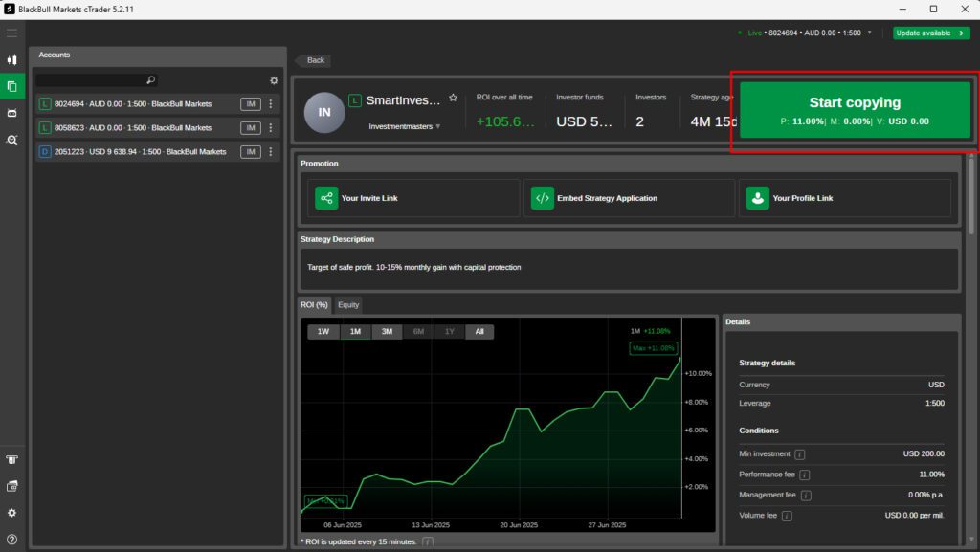980x552 pixels.
Task: Open the hamburger menu icon
Action: tap(11, 33)
